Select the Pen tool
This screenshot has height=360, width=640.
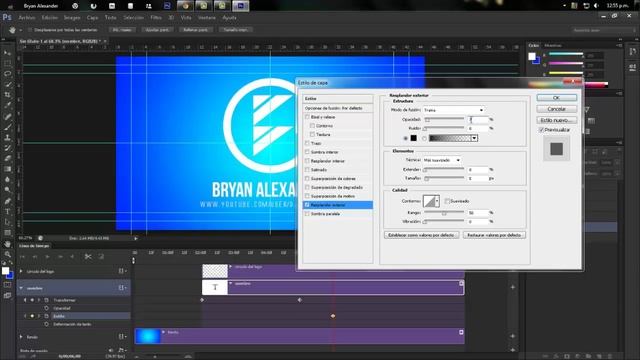7,201
